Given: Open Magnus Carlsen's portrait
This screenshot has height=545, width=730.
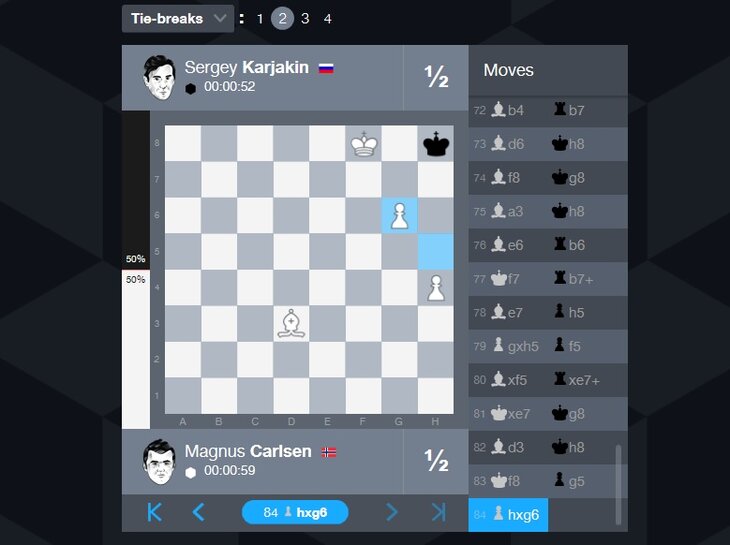Looking at the screenshot, I should (159, 462).
